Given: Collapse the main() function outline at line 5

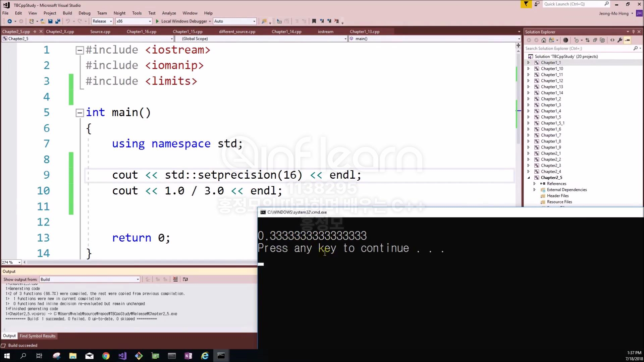Looking at the screenshot, I should (79, 113).
